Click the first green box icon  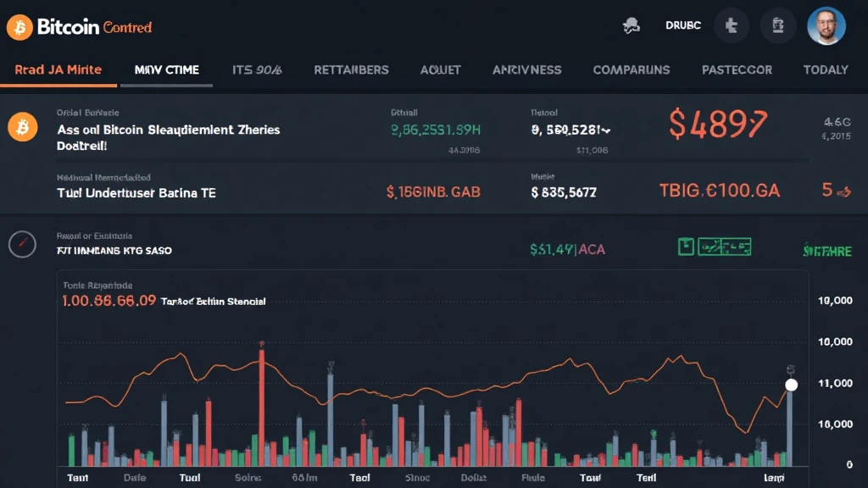[686, 247]
